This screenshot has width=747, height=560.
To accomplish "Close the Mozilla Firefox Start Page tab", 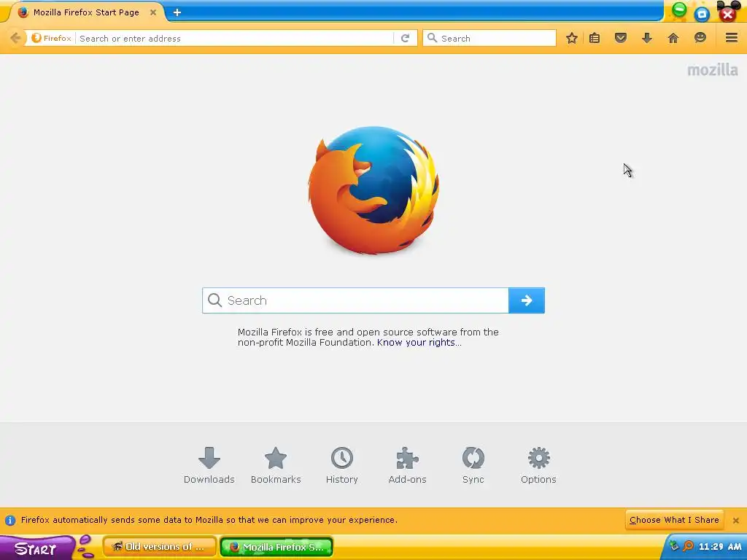I will pos(153,12).
